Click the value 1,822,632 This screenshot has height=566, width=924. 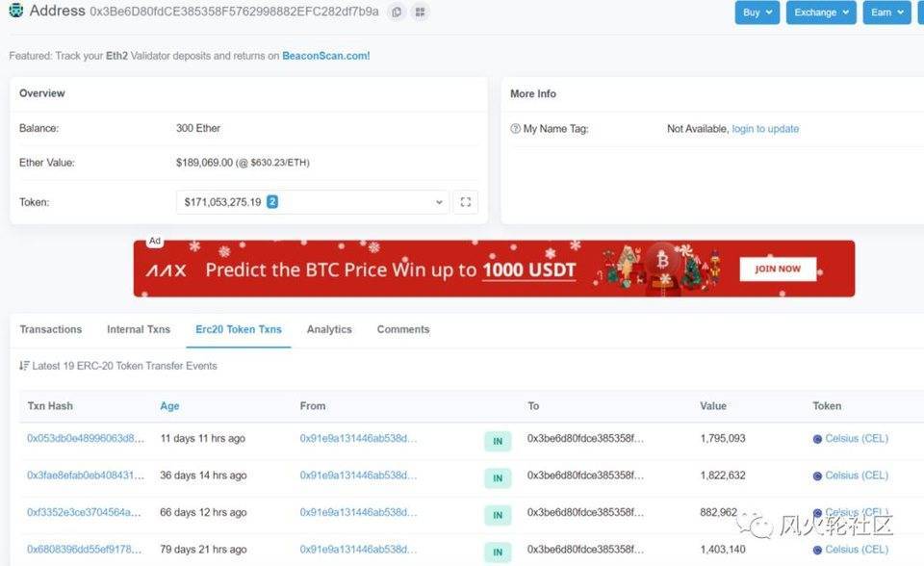coord(723,476)
